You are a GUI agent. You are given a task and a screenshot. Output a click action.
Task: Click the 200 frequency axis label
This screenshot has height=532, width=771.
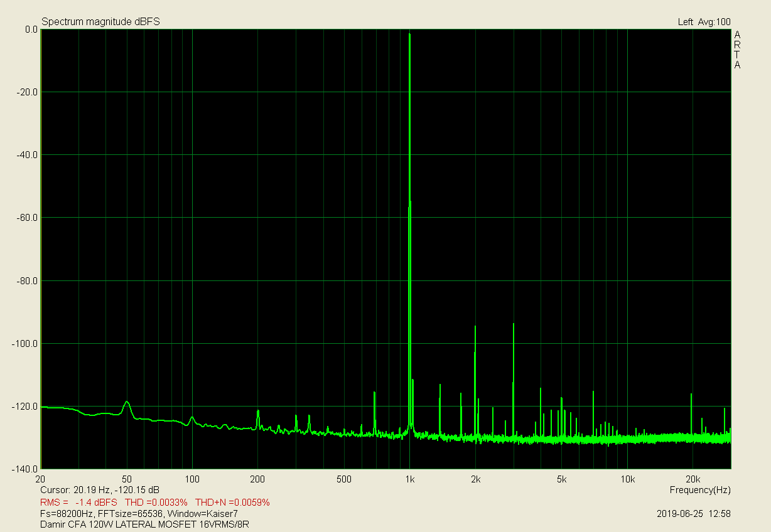tap(257, 479)
